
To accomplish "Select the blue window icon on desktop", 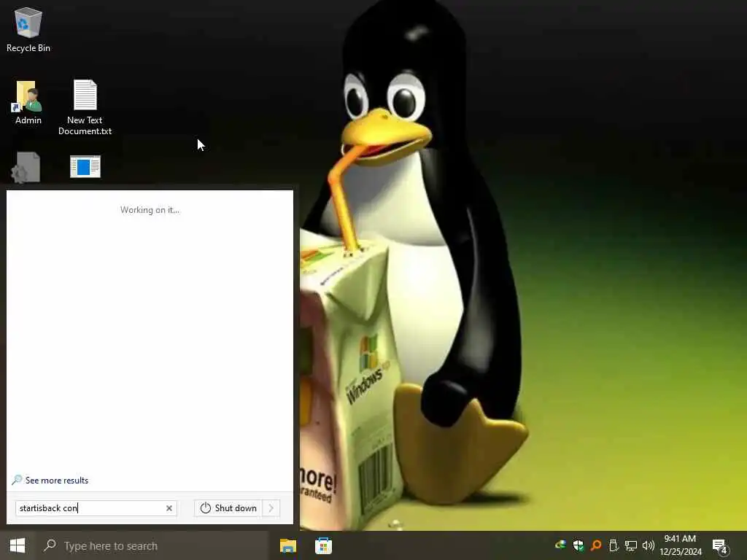I will click(85, 167).
